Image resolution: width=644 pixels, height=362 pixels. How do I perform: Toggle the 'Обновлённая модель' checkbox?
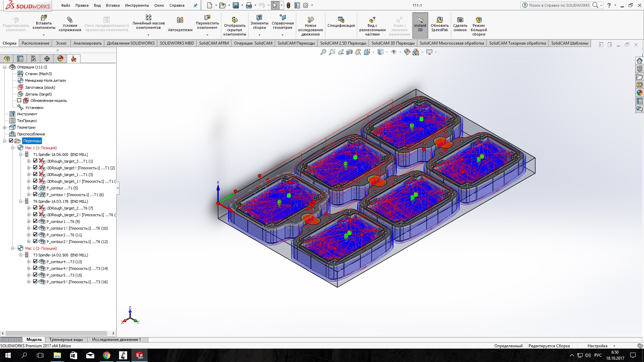point(19,101)
